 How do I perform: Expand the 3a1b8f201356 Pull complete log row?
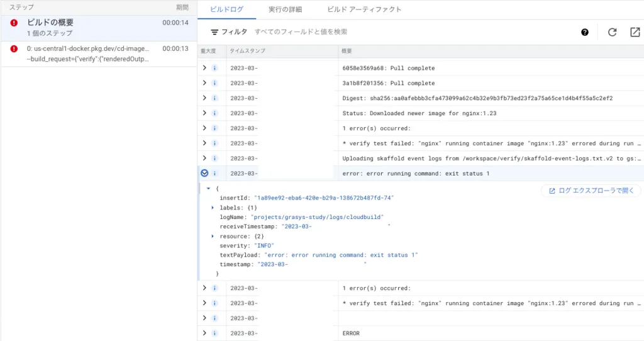click(x=204, y=83)
